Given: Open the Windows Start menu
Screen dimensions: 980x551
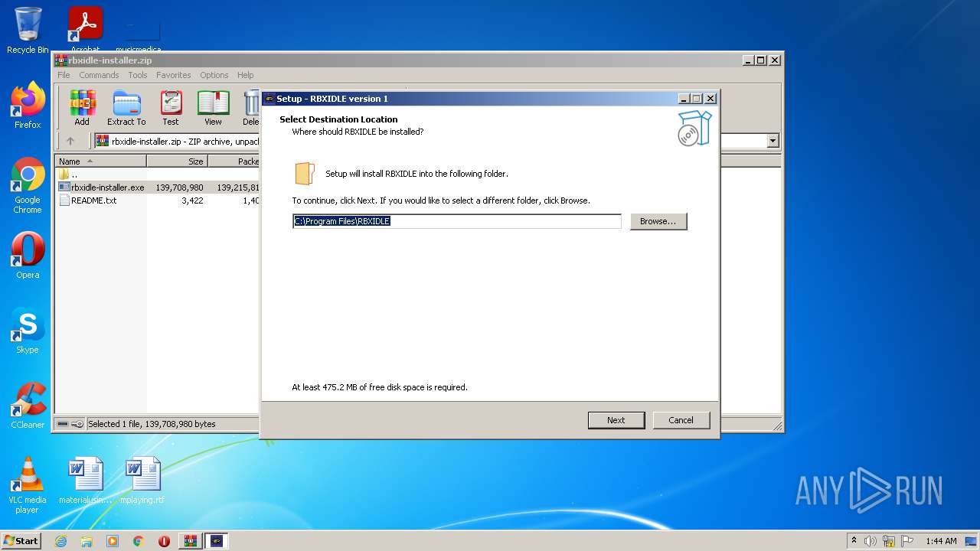Looking at the screenshot, I should coord(21,541).
